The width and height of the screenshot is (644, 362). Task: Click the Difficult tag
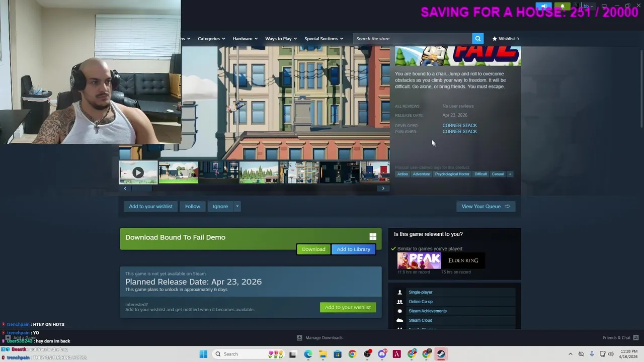click(480, 174)
